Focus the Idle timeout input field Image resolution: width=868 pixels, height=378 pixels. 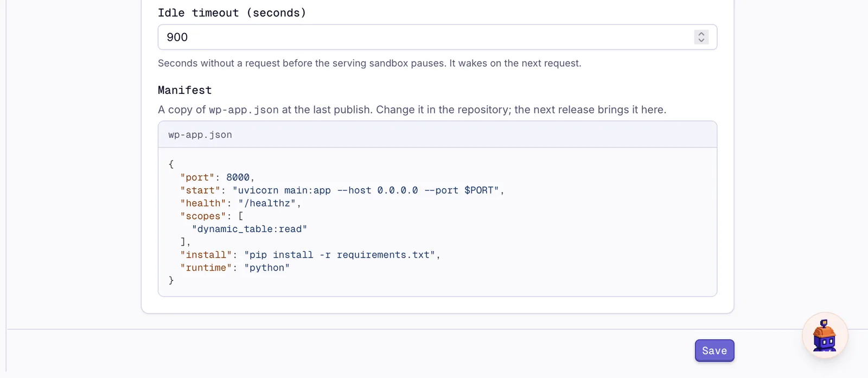click(437, 37)
